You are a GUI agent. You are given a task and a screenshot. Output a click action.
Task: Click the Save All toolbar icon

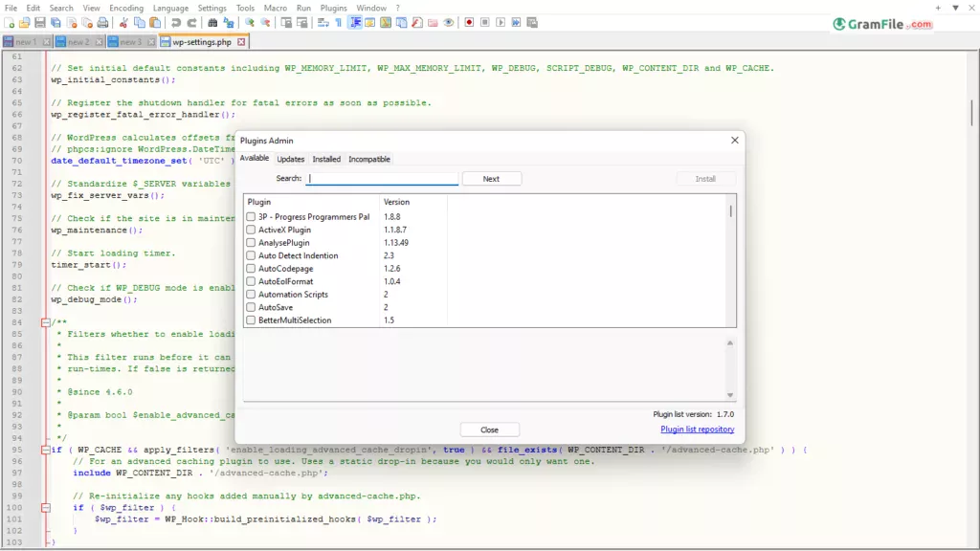[x=56, y=23]
